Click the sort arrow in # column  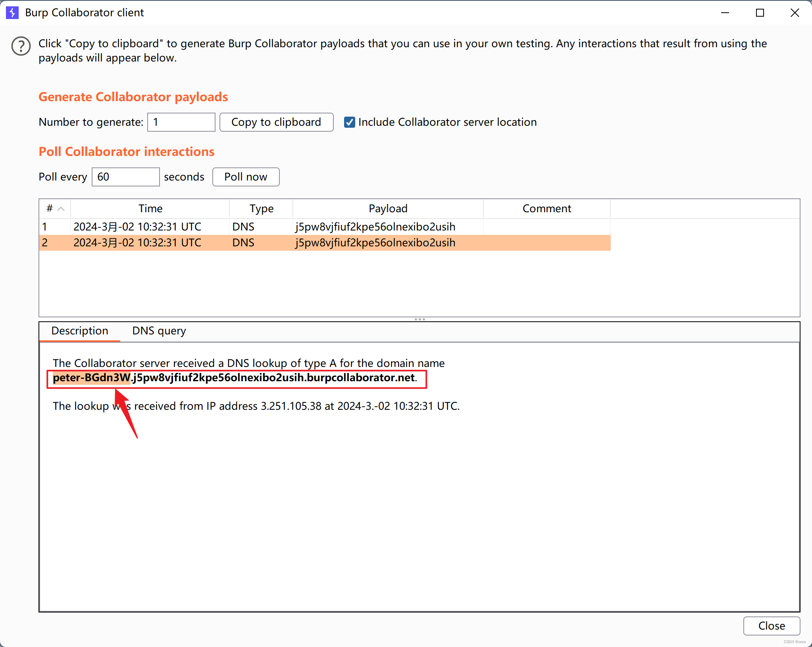tap(61, 209)
